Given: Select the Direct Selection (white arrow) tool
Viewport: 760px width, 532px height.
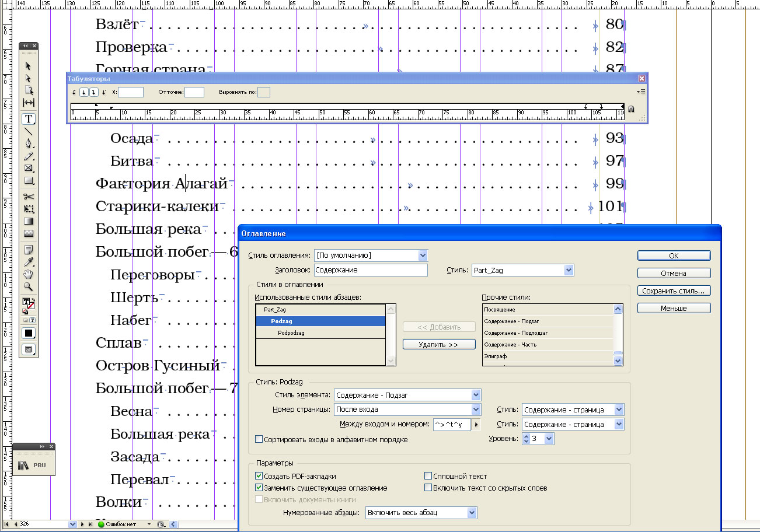Looking at the screenshot, I should (28, 78).
